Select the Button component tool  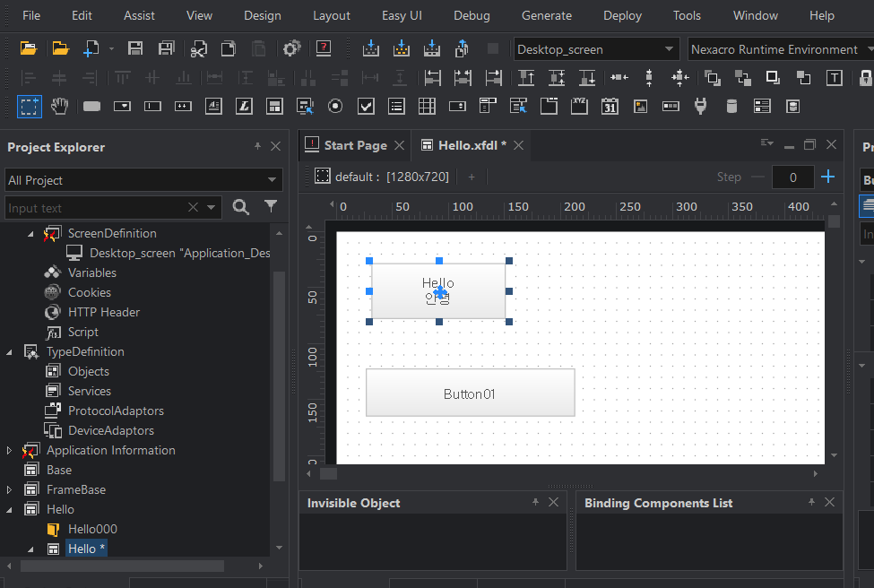92,106
